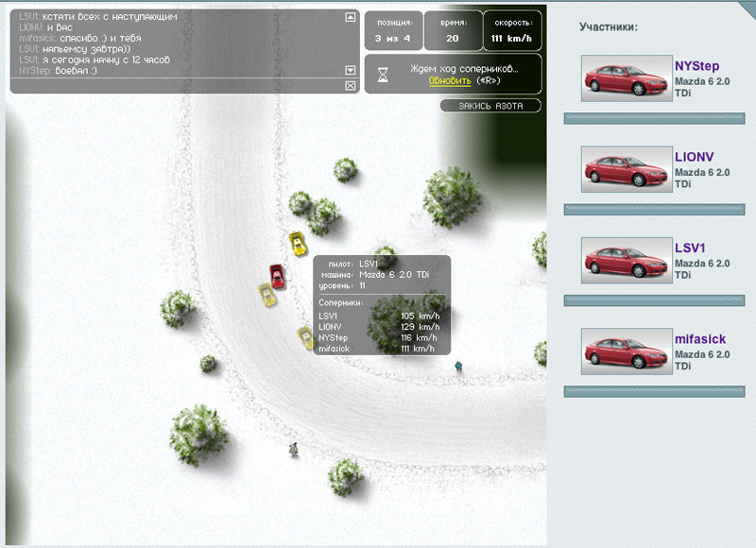Open the LIONV participant name link
The height and width of the screenshot is (548, 756).
(696, 157)
